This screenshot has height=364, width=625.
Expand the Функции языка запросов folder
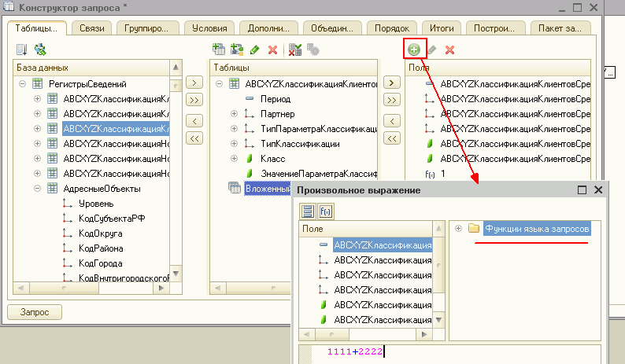458,229
